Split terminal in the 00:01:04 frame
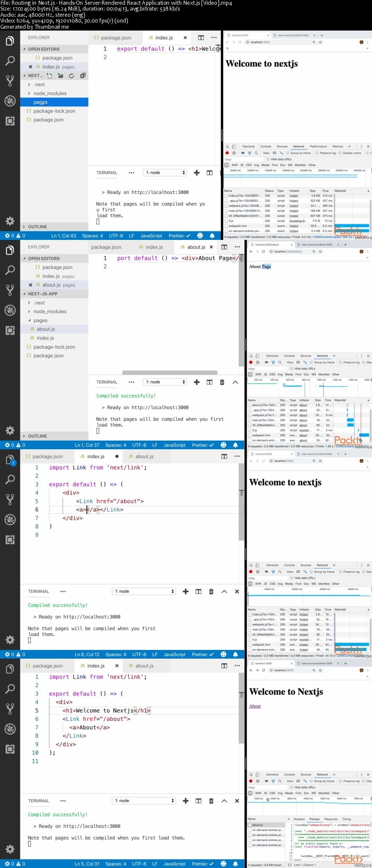The height and width of the screenshot is (868, 372). (x=210, y=173)
